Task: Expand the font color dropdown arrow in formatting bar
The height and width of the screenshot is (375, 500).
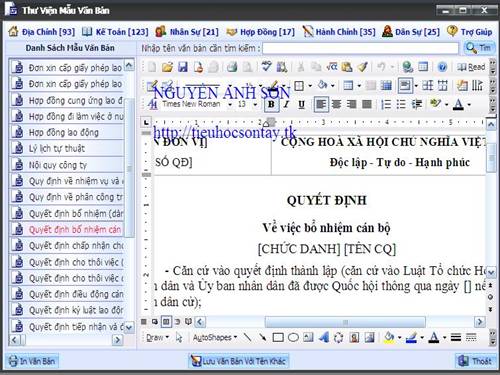Action: [x=469, y=105]
